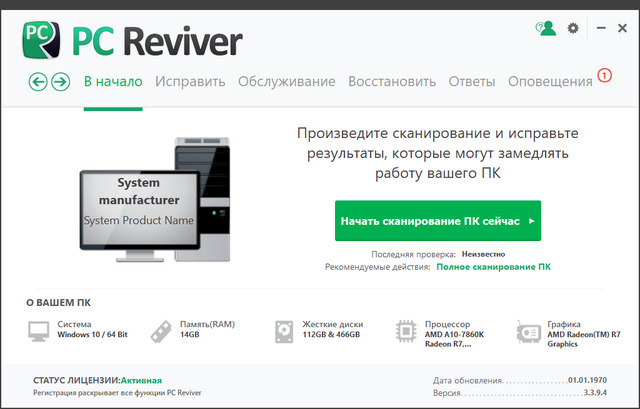The height and width of the screenshot is (409, 640).
Task: Click the version number '3.3.9.4'
Action: 595,393
